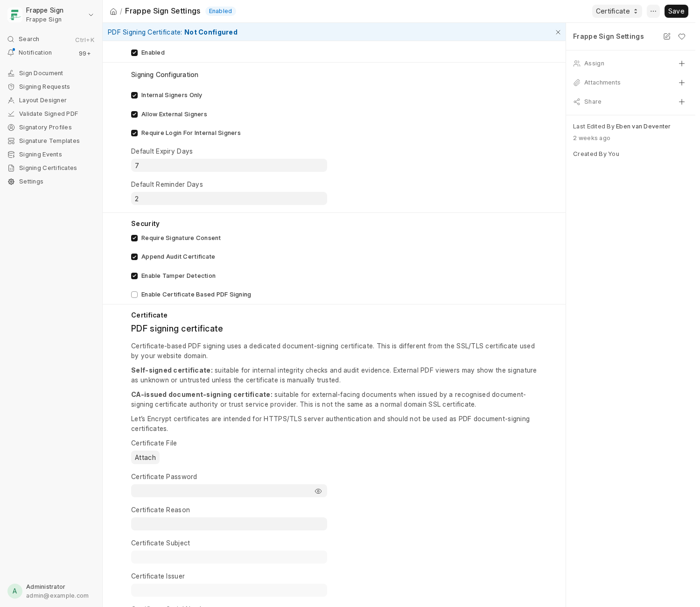Click the Share row plus icon

click(x=682, y=102)
